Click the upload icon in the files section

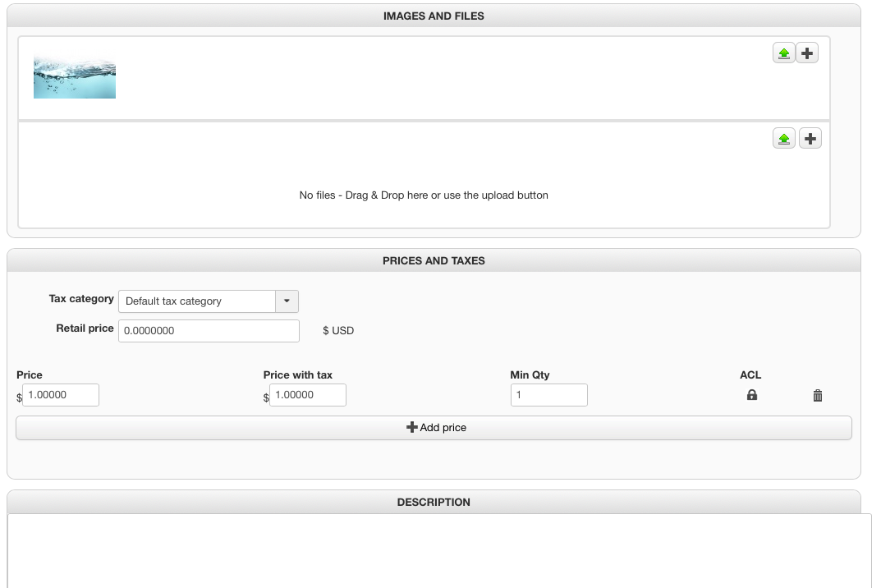tap(784, 139)
